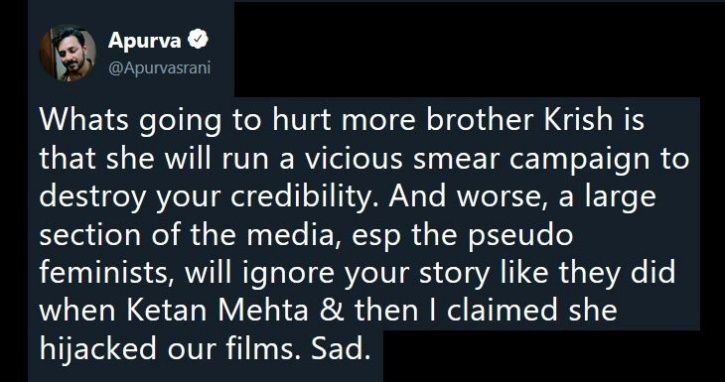Open the Apurva display name link

[145, 41]
